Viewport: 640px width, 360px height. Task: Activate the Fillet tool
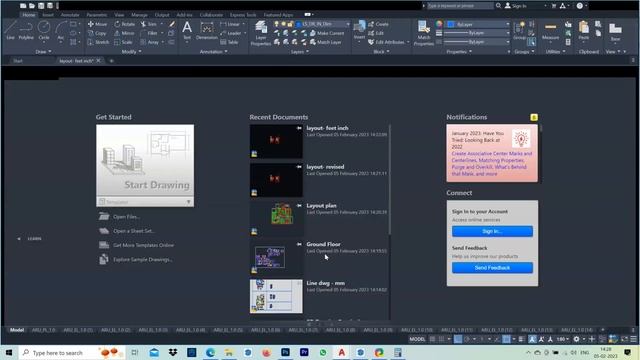(x=149, y=33)
